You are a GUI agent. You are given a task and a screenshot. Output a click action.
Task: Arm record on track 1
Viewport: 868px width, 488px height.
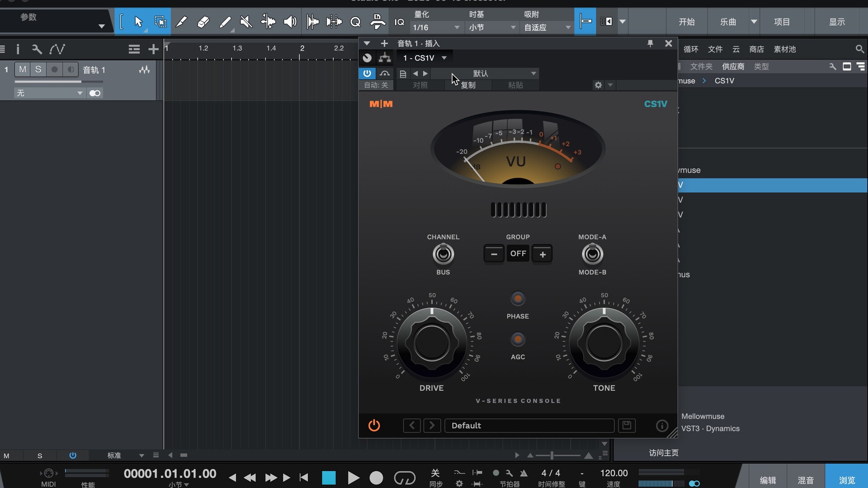[x=54, y=70]
